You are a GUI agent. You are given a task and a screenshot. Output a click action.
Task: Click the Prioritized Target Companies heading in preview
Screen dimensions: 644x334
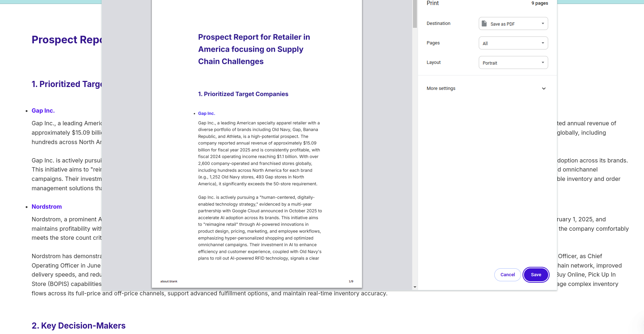click(x=243, y=94)
